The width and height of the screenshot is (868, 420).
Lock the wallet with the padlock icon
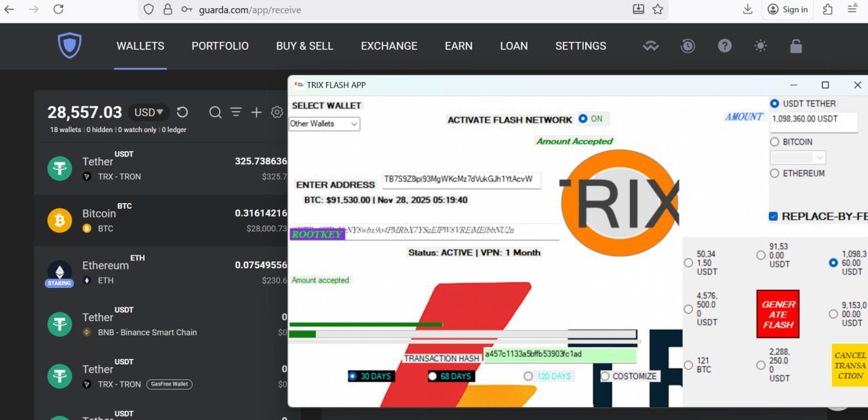tap(796, 45)
